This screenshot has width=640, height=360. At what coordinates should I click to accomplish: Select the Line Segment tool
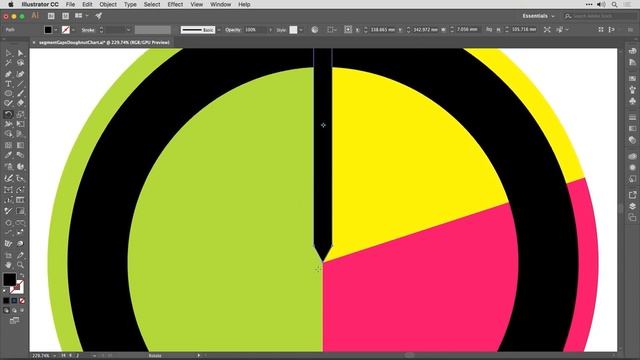point(20,84)
